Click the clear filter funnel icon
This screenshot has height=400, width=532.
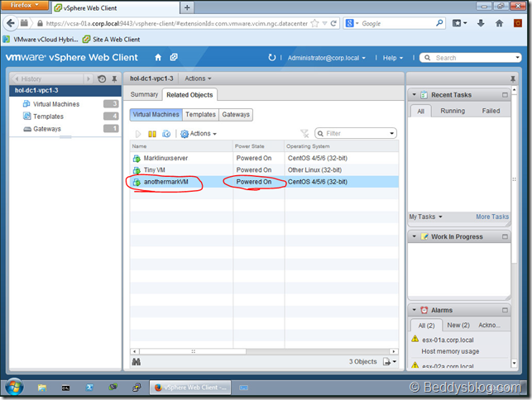pos(304,134)
